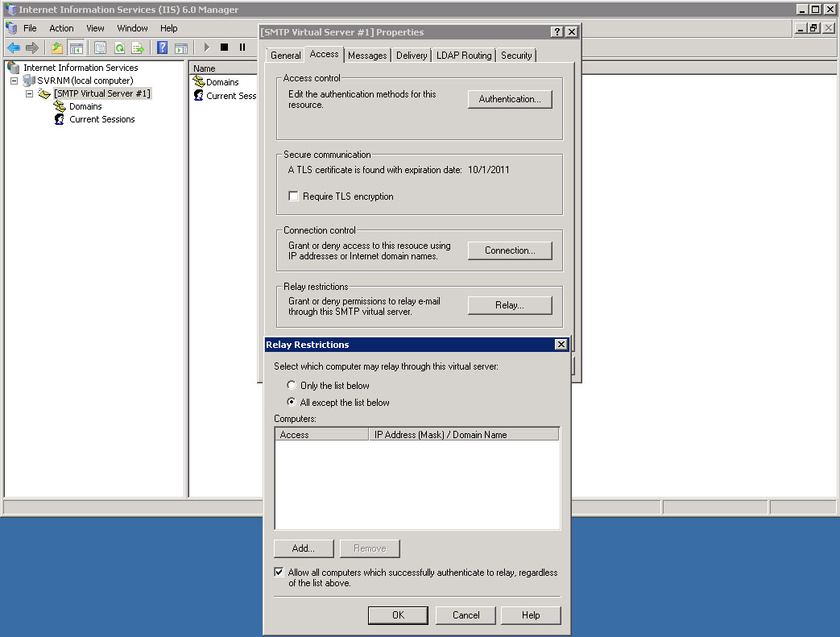Click the Internet Information Services root icon
The height and width of the screenshot is (637, 840).
(14, 68)
